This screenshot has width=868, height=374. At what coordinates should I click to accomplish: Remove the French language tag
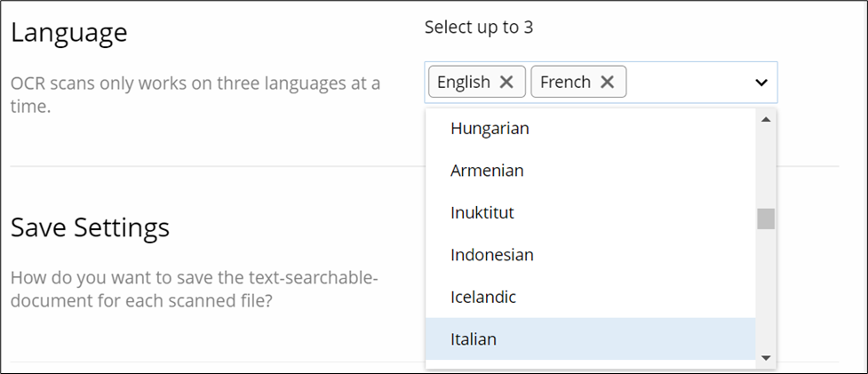(607, 82)
